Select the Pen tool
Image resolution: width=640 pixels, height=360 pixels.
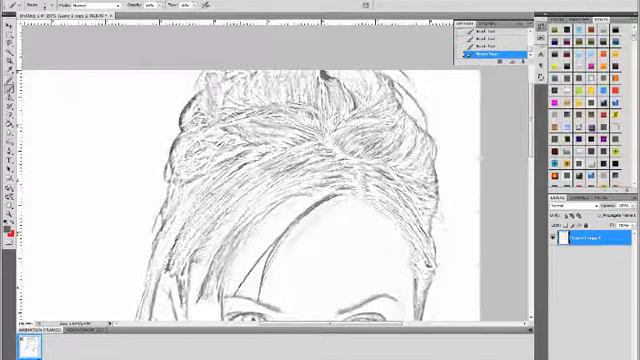point(9,152)
